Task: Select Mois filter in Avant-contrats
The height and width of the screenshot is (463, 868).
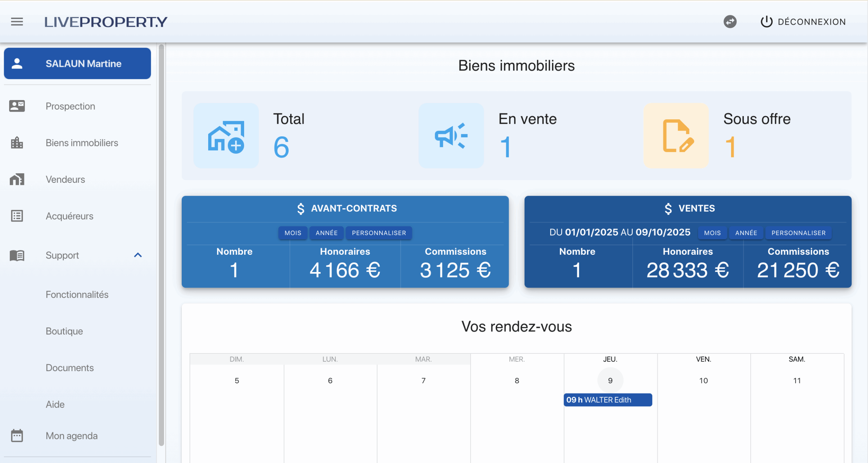Action: [x=293, y=233]
